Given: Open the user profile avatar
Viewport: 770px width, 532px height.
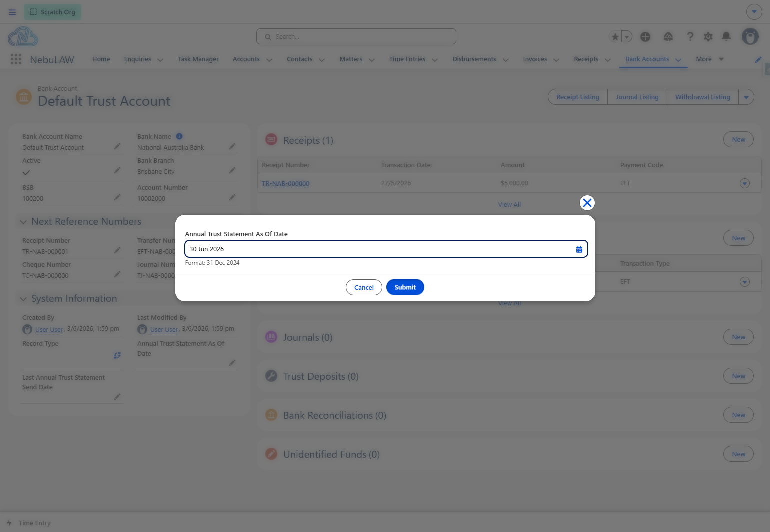Looking at the screenshot, I should (750, 36).
